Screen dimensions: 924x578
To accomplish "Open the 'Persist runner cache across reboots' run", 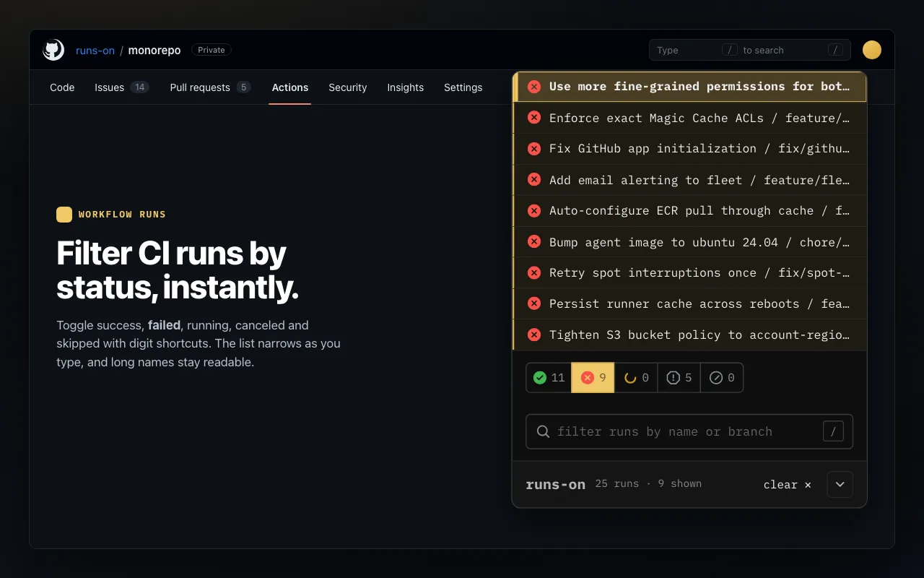I will coord(689,304).
